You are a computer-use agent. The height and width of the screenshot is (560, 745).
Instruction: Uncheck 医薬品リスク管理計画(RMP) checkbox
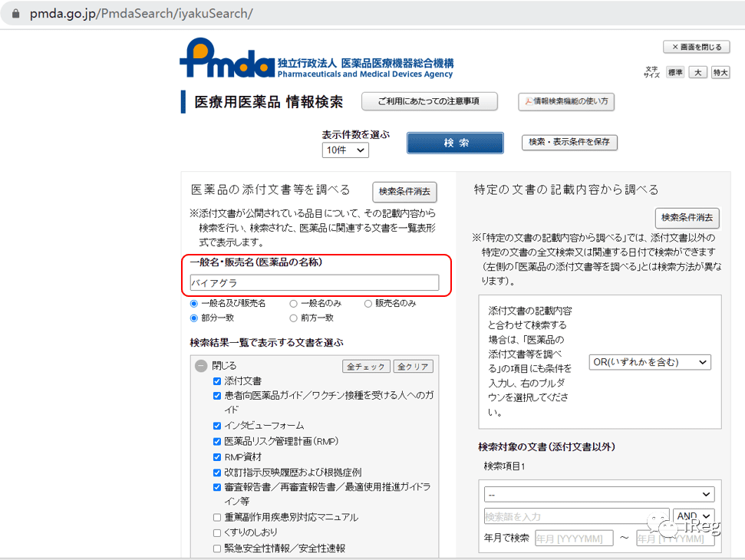pyautogui.click(x=217, y=441)
